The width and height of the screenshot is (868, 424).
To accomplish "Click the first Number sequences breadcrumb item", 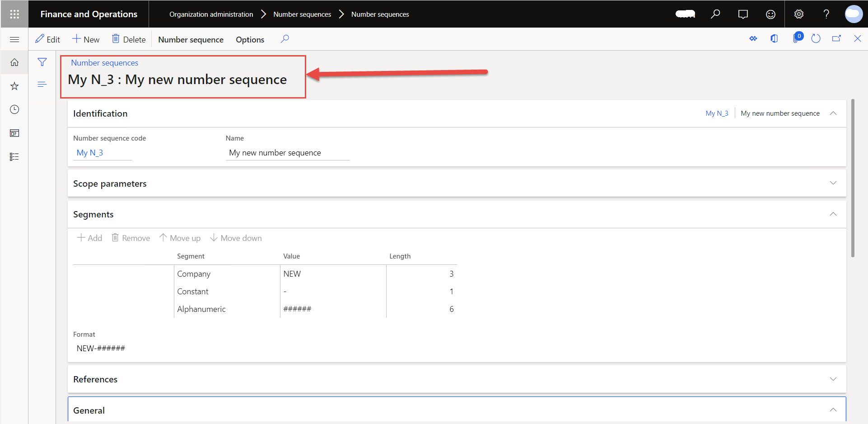I will (x=302, y=14).
